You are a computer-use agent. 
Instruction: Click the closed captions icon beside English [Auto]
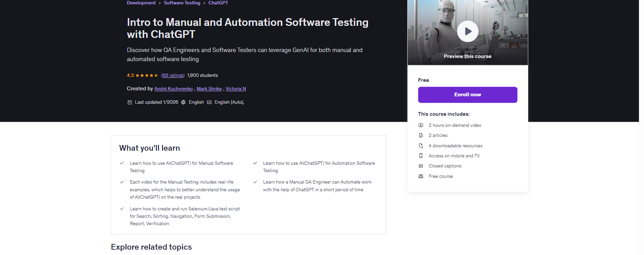tap(209, 102)
